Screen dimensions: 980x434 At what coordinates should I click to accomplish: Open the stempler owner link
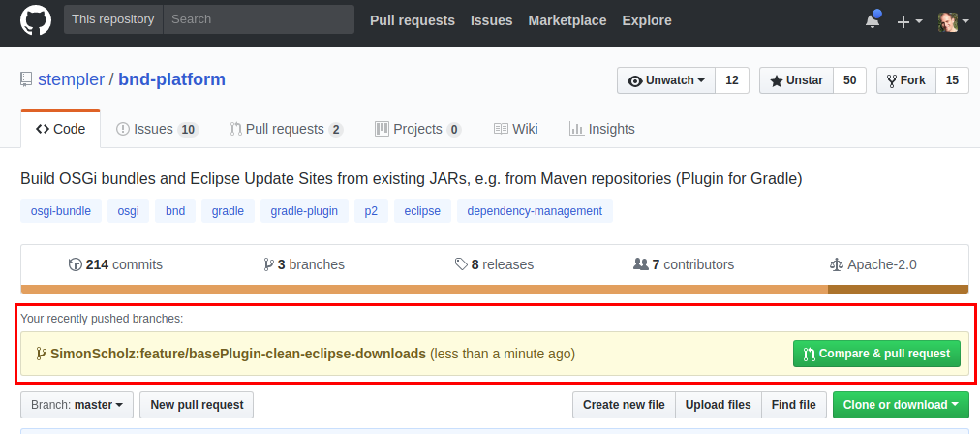pyautogui.click(x=72, y=80)
